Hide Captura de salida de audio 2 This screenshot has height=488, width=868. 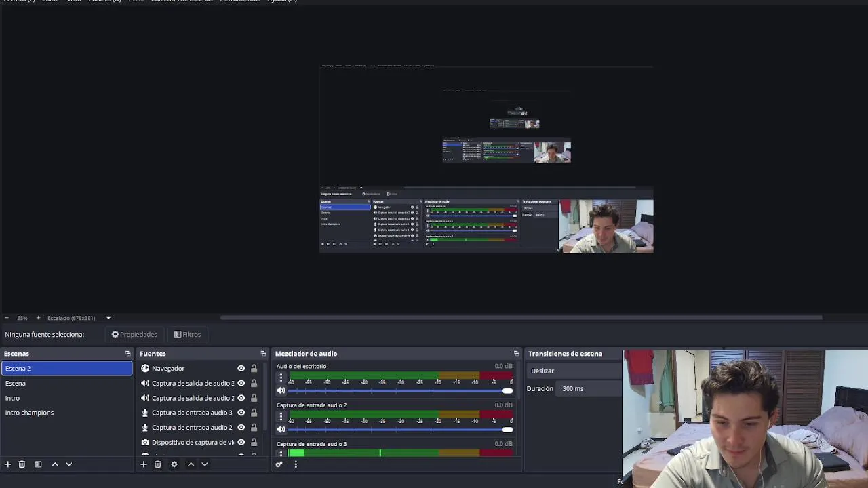[x=241, y=398]
